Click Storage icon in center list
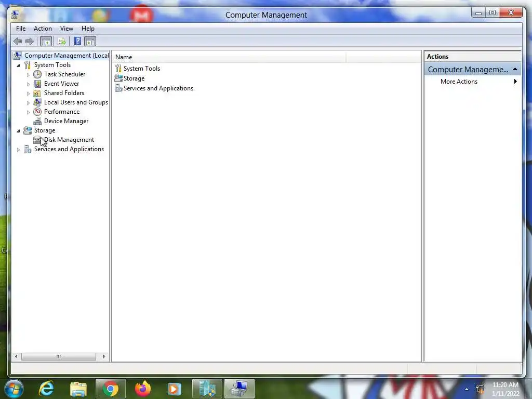This screenshot has width=532, height=399. point(118,78)
